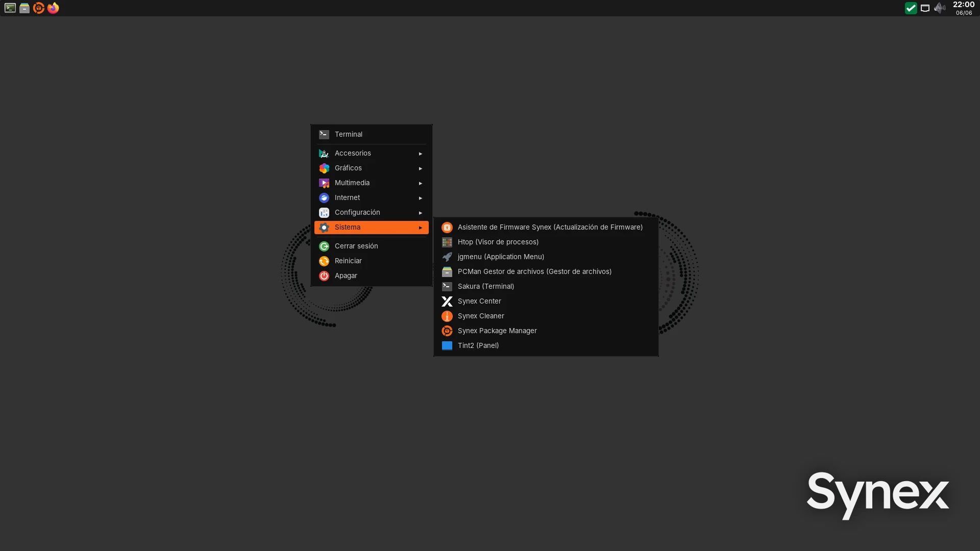Click the Synex Cleaner icon
The height and width of the screenshot is (551, 980).
tap(447, 316)
